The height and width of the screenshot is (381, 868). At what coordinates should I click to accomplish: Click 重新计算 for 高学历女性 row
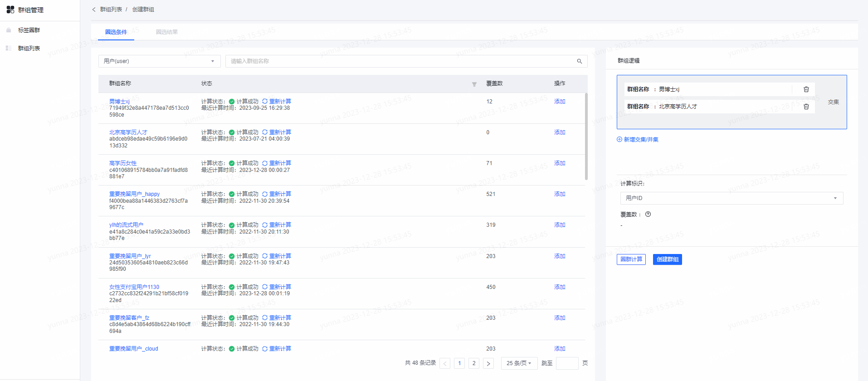coord(277,163)
